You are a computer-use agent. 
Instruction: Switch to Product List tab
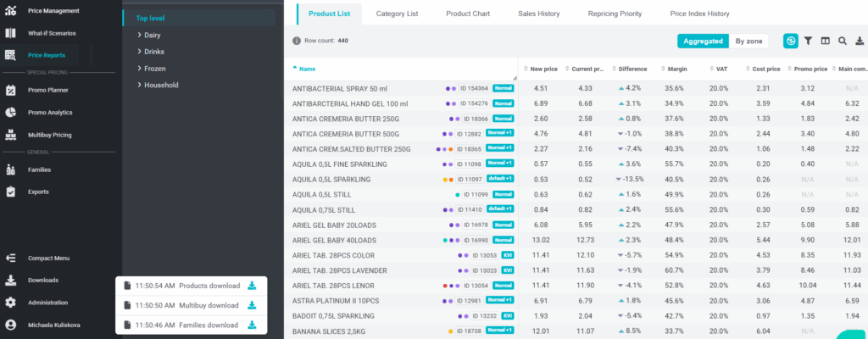click(330, 14)
